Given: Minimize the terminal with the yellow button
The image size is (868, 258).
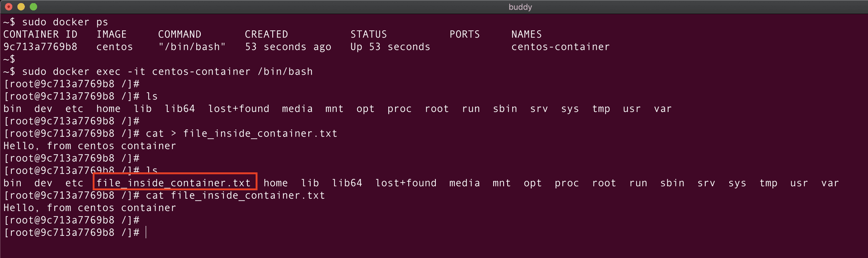Looking at the screenshot, I should (21, 7).
